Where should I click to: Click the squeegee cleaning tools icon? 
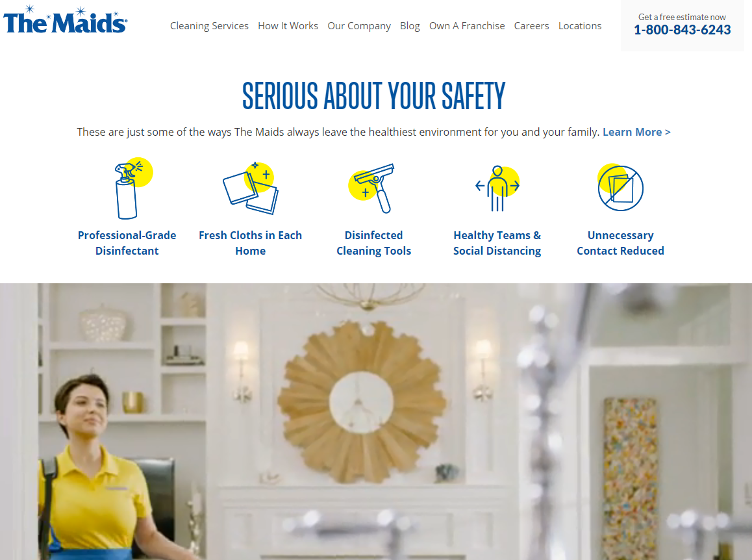tap(371, 188)
